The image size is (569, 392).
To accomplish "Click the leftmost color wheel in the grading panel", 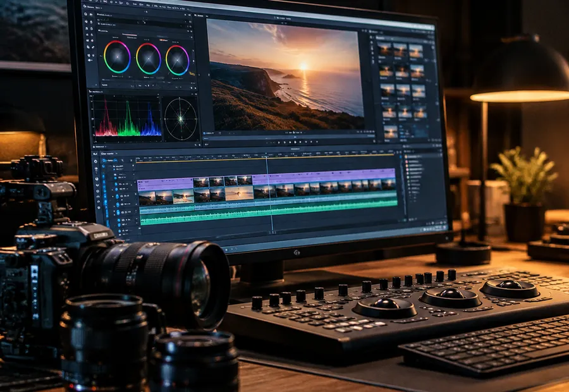I will 117,57.
